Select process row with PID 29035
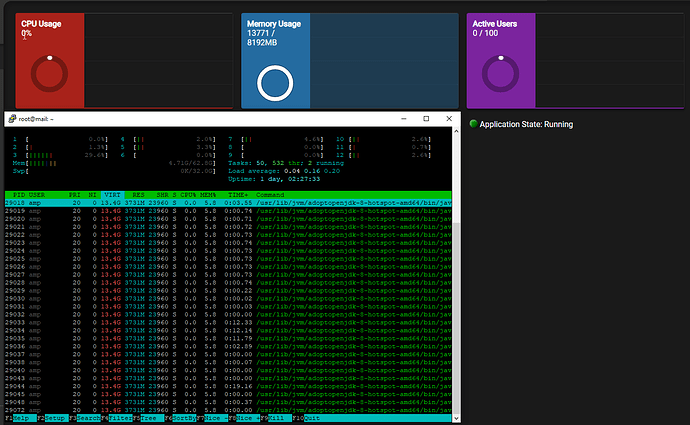This screenshot has width=690, height=425. [x=228, y=338]
